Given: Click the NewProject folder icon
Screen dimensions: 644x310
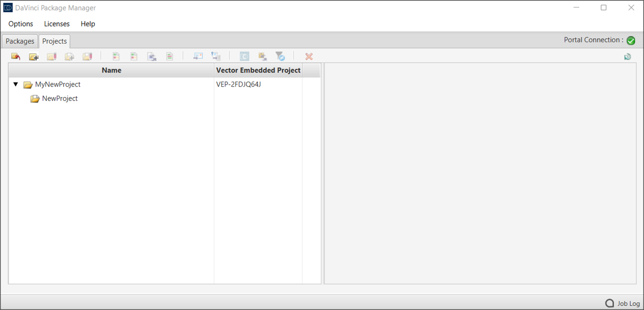Looking at the screenshot, I should (x=35, y=99).
